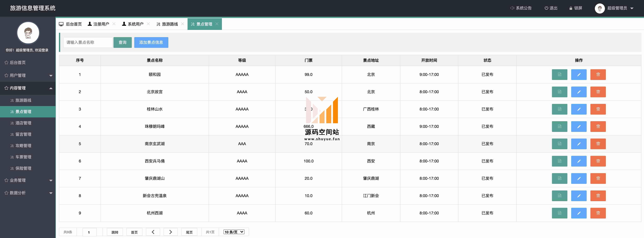The image size is (644, 238).
Task: Open 保险管理 in the sidebar
Action: coord(28,168)
